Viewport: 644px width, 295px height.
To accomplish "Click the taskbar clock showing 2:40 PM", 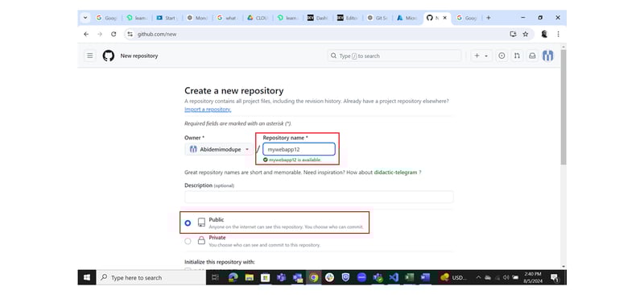I will click(x=533, y=277).
